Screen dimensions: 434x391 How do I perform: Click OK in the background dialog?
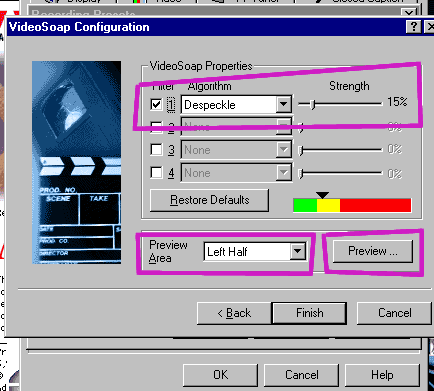point(220,375)
